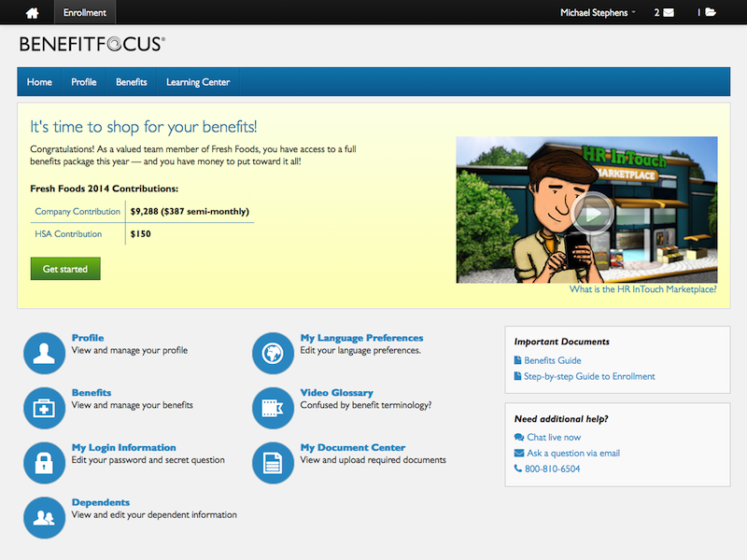Click View and manage your profile text
This screenshot has height=560, width=747.
pyautogui.click(x=130, y=351)
